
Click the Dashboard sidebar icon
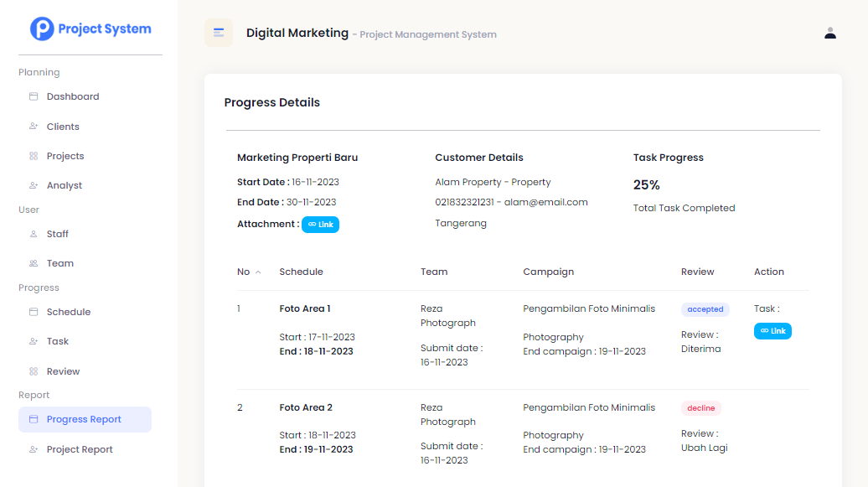tap(34, 96)
